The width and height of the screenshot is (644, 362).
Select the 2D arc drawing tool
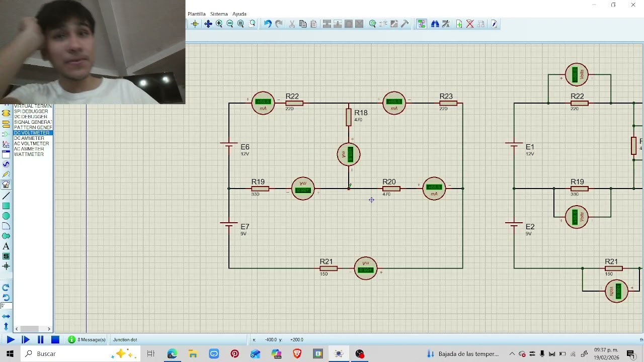click(x=6, y=226)
